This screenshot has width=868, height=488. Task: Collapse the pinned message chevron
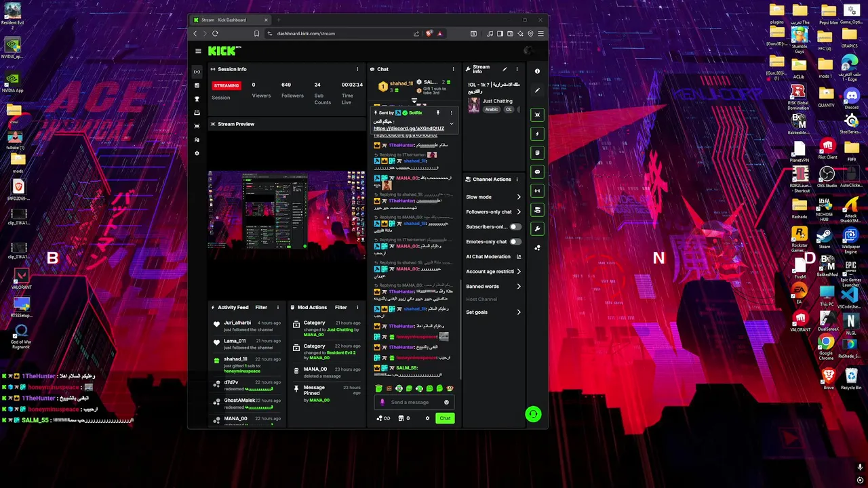click(x=452, y=123)
